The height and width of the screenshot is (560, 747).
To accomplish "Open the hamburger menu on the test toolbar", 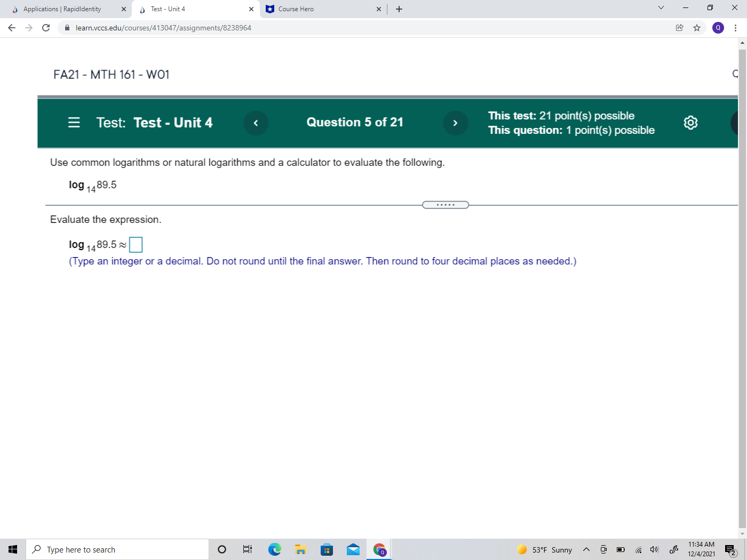I will (74, 123).
